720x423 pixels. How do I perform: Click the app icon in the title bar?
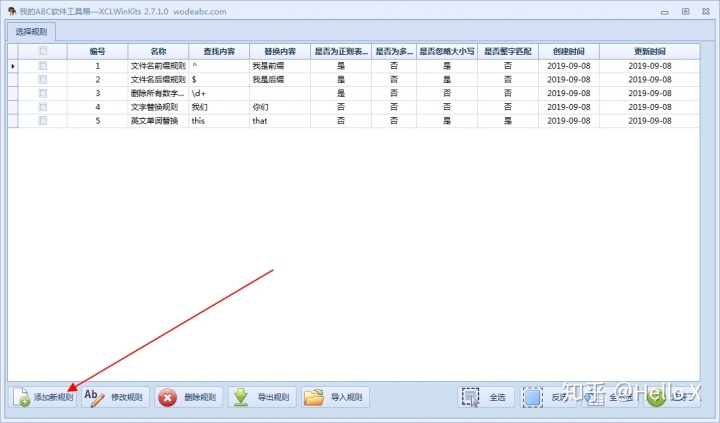[12, 11]
